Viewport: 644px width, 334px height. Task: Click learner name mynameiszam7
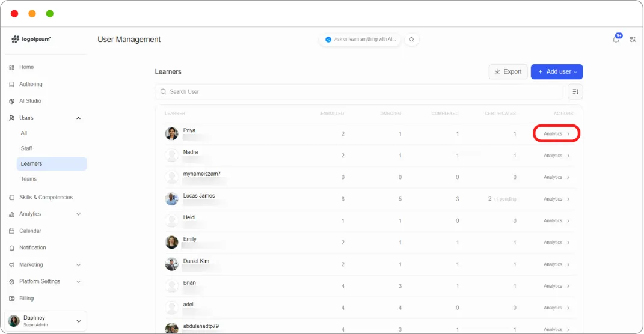(x=201, y=174)
